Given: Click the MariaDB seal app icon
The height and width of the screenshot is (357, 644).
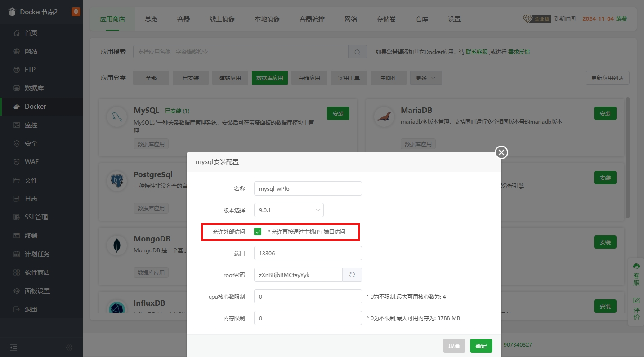Looking at the screenshot, I should tap(384, 117).
